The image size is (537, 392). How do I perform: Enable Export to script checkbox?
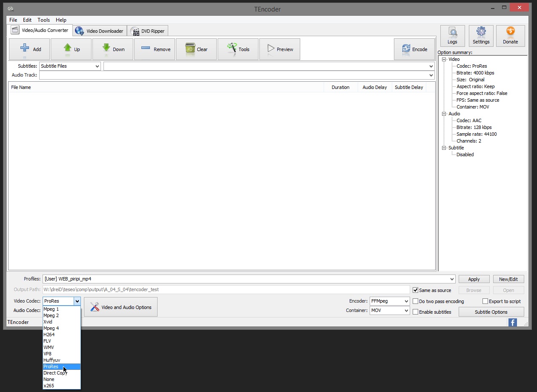[485, 301]
